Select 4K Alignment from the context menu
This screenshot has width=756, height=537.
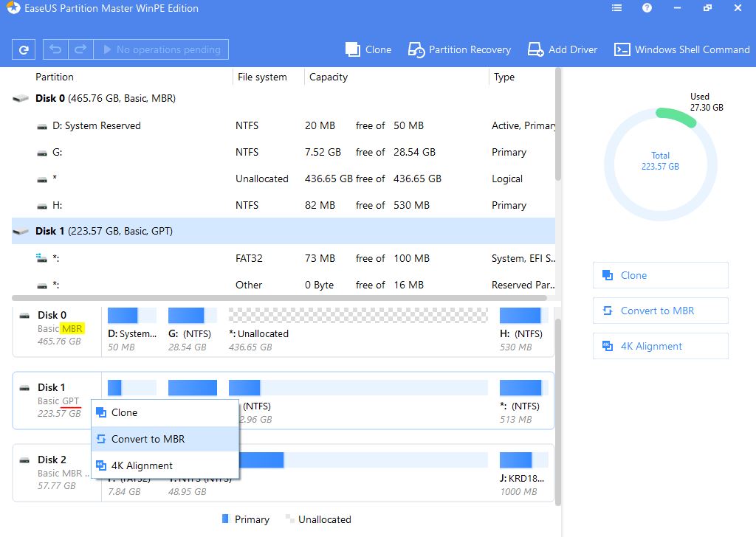tap(142, 465)
